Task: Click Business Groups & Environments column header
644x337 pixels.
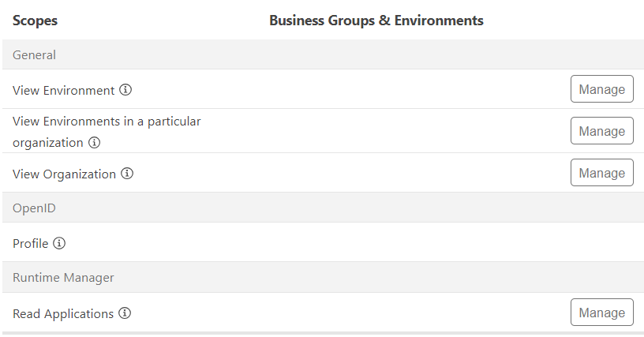Action: (x=376, y=21)
